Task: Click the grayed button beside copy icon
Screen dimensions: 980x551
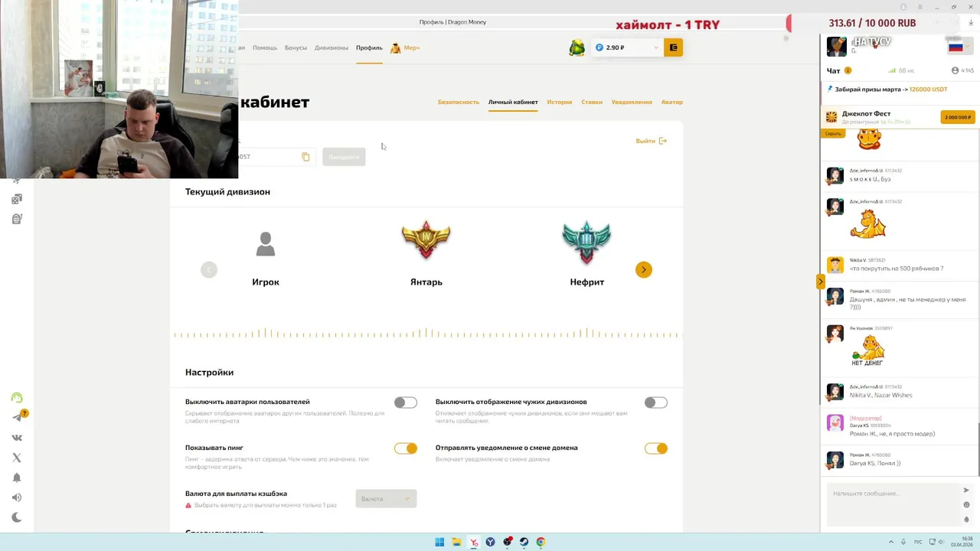Action: pos(344,157)
